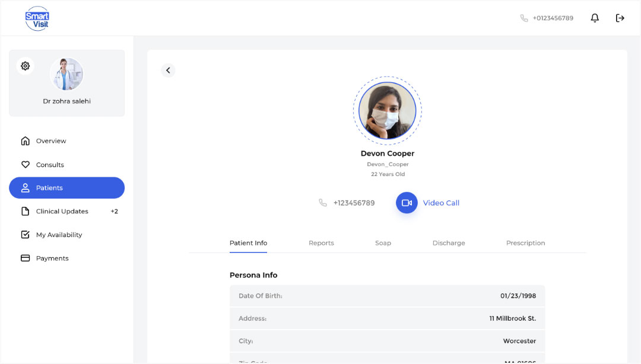Click the settings gear icon
641x364 pixels.
(25, 66)
